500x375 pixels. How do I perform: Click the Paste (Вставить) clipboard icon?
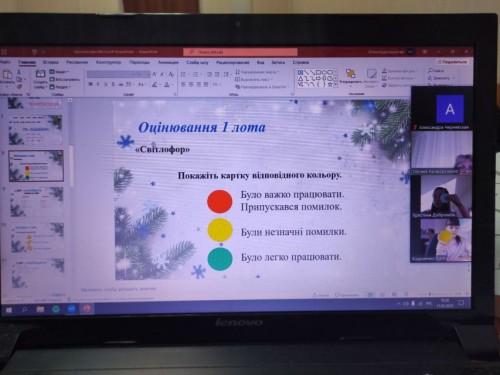click(x=7, y=74)
